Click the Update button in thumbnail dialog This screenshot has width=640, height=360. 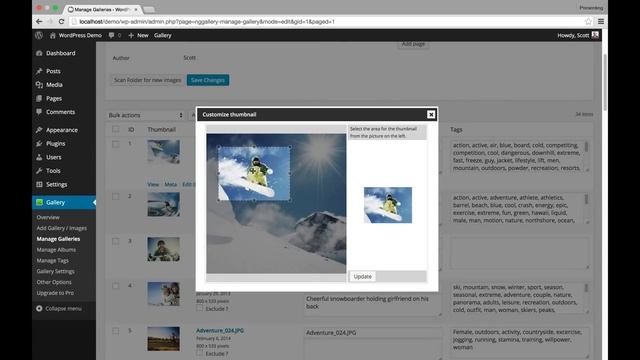pyautogui.click(x=362, y=277)
